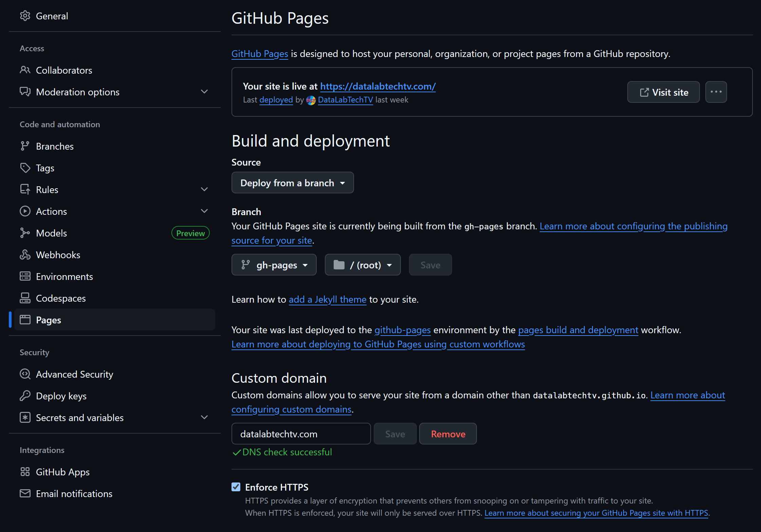The height and width of the screenshot is (532, 761).
Task: Go to GitHub Apps settings
Action: tap(115, 472)
